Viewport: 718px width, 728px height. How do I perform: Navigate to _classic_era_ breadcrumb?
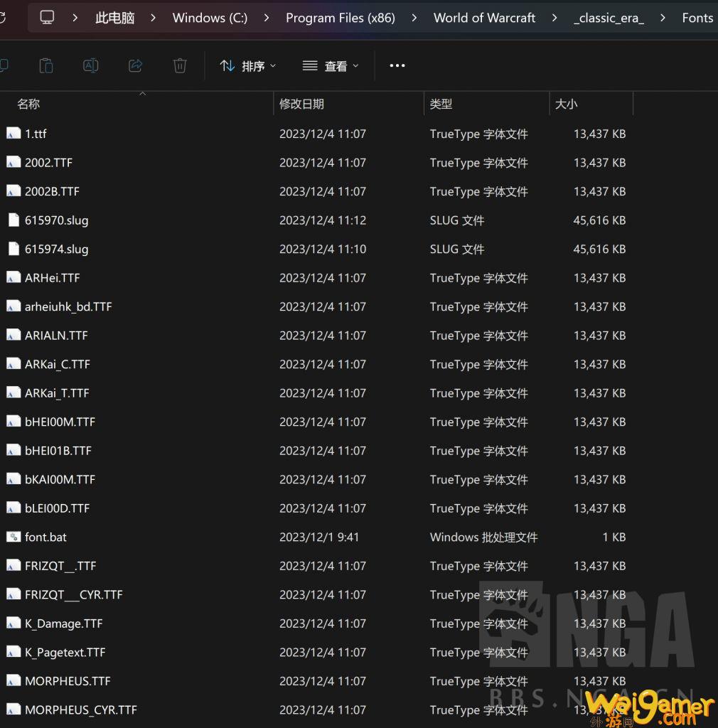point(609,18)
